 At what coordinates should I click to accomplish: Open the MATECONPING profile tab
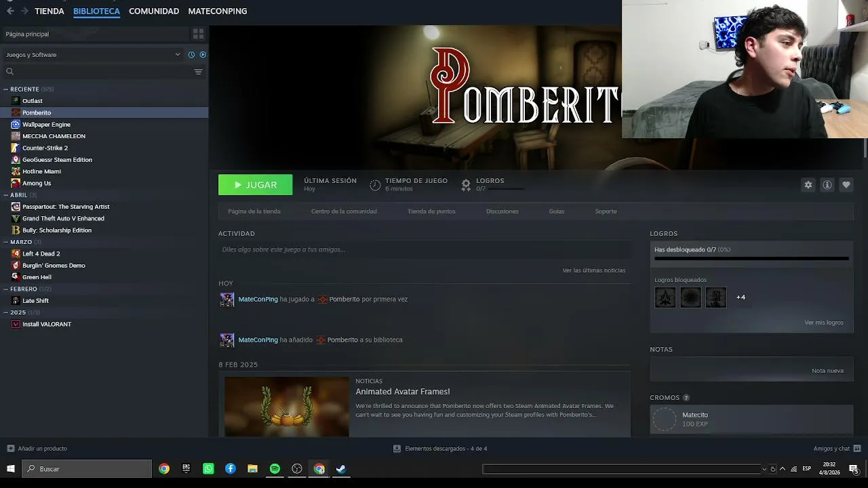coord(218,12)
